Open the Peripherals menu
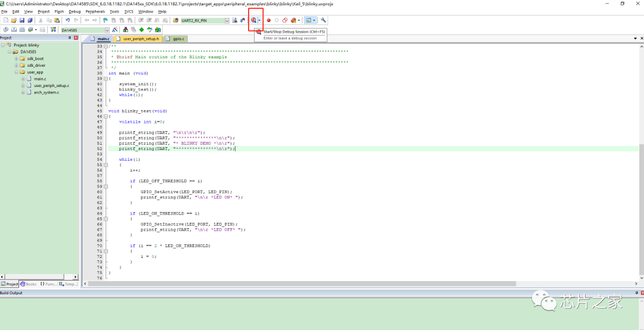The width and height of the screenshot is (644, 330). pyautogui.click(x=95, y=11)
